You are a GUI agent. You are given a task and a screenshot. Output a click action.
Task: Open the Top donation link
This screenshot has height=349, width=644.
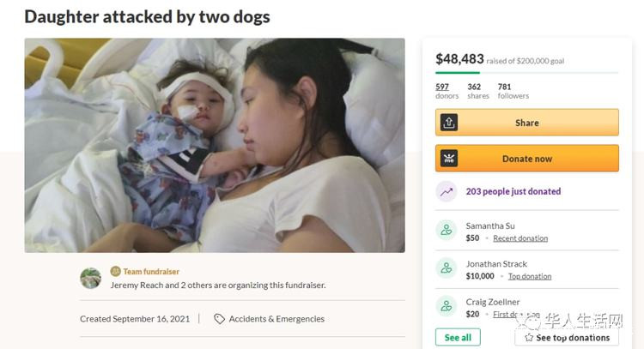click(x=530, y=276)
